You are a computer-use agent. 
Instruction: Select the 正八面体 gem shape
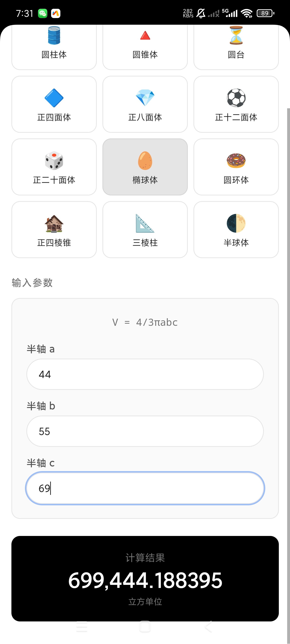coord(145,104)
